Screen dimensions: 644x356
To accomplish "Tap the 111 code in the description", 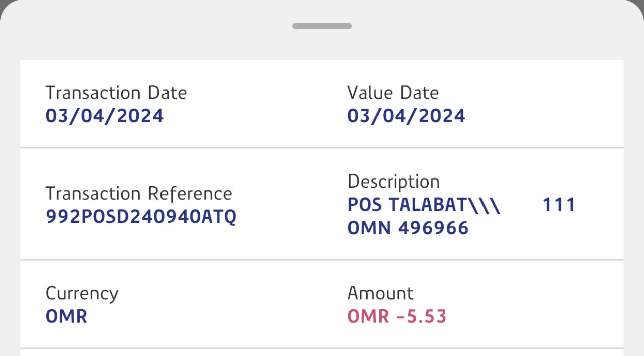I will click(x=559, y=205).
